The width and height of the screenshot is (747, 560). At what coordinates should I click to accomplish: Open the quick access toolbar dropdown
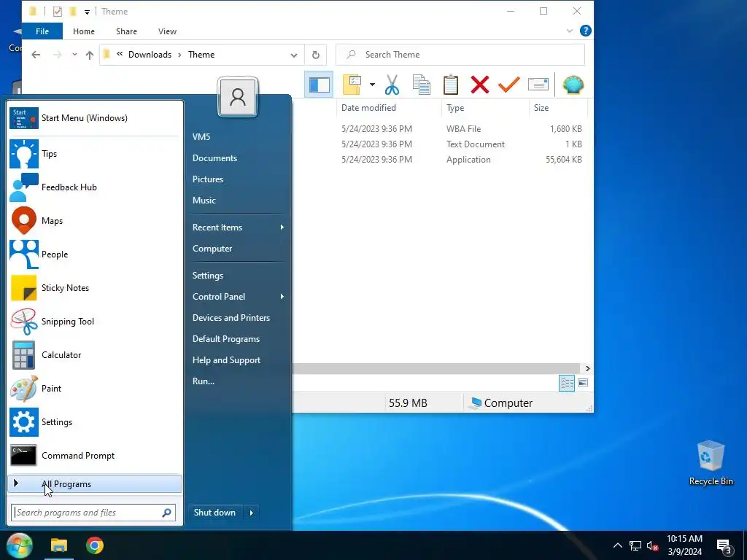(88, 12)
